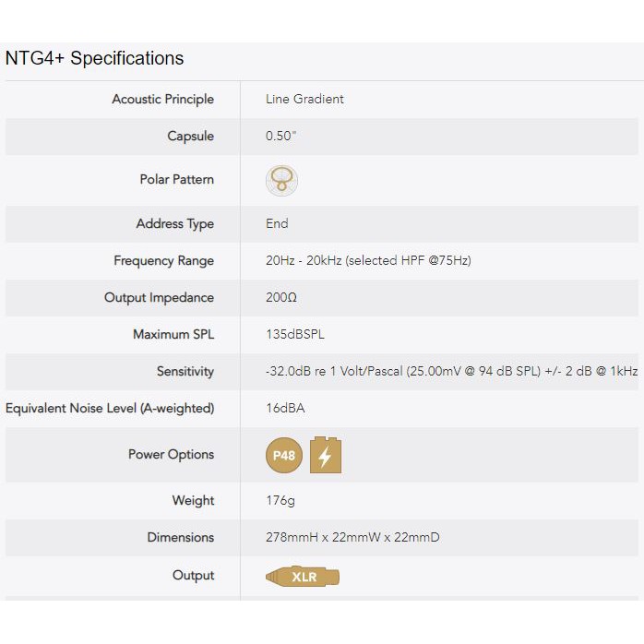Click the gold XLR output connector icon

303,577
